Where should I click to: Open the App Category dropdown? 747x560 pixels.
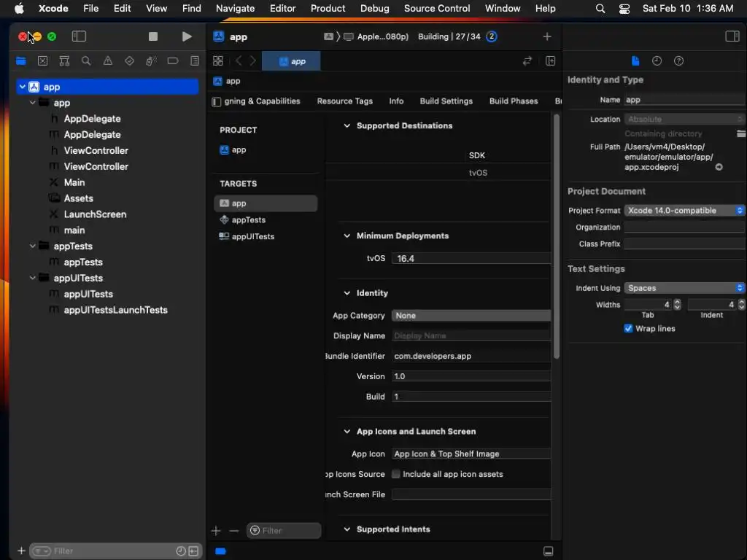tap(471, 316)
